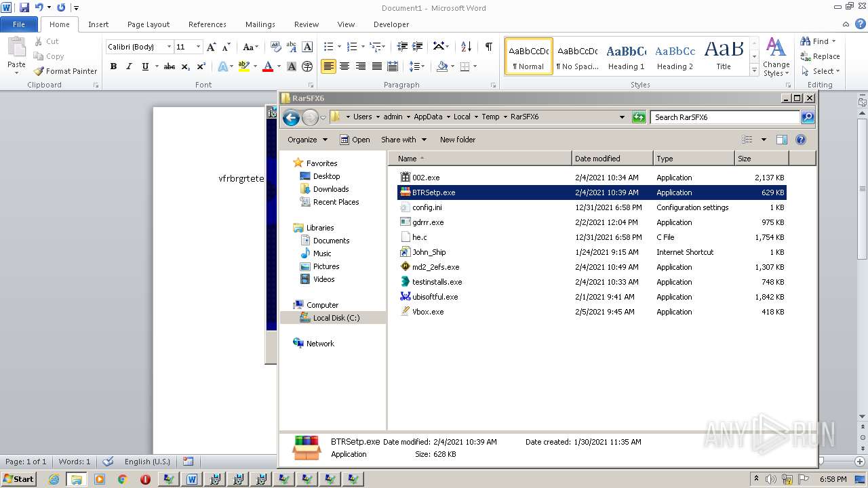Click the Undo icon in Quick Access Toolbar
Image resolution: width=868 pixels, height=488 pixels.
click(39, 7)
